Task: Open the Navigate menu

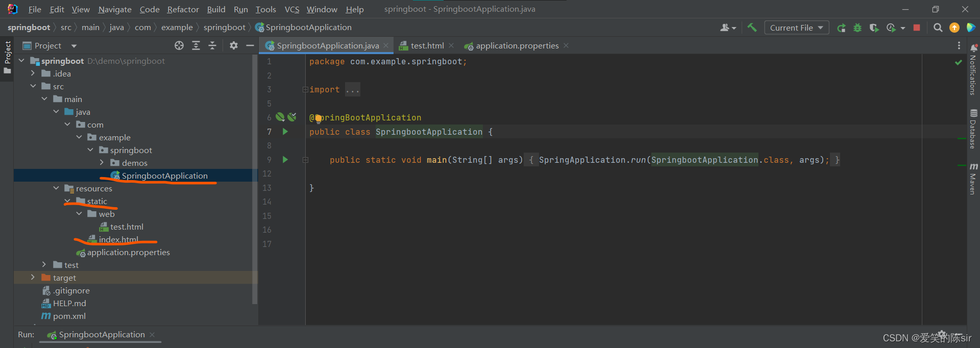Action: pos(115,9)
